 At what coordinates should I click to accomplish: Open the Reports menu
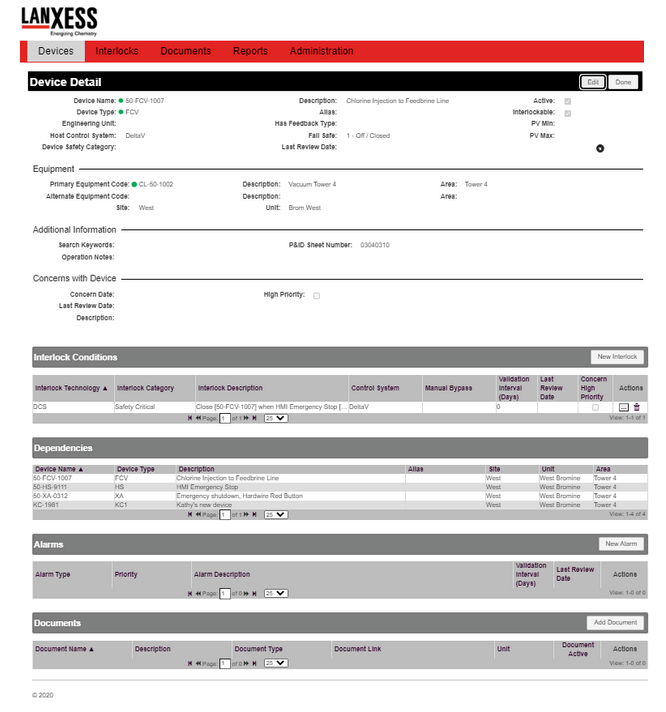(x=250, y=51)
